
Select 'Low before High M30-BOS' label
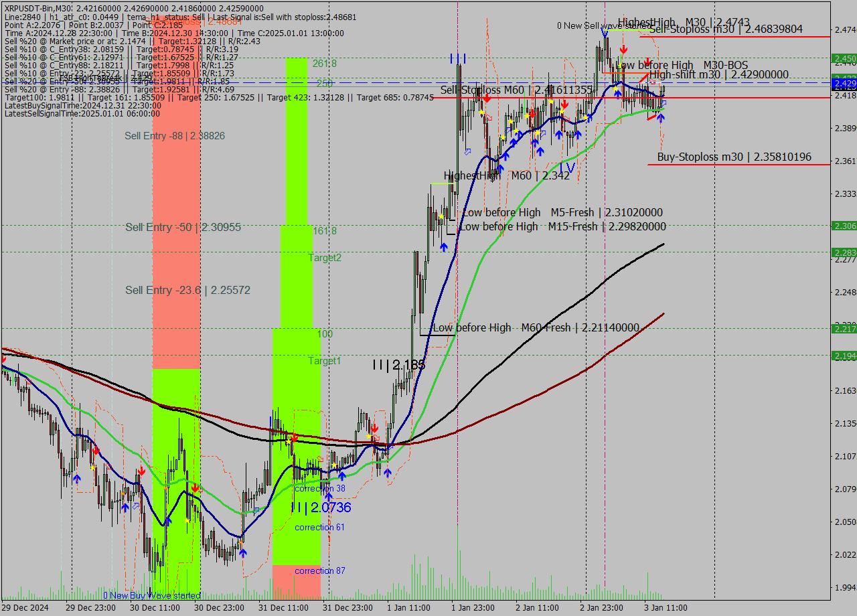682,65
